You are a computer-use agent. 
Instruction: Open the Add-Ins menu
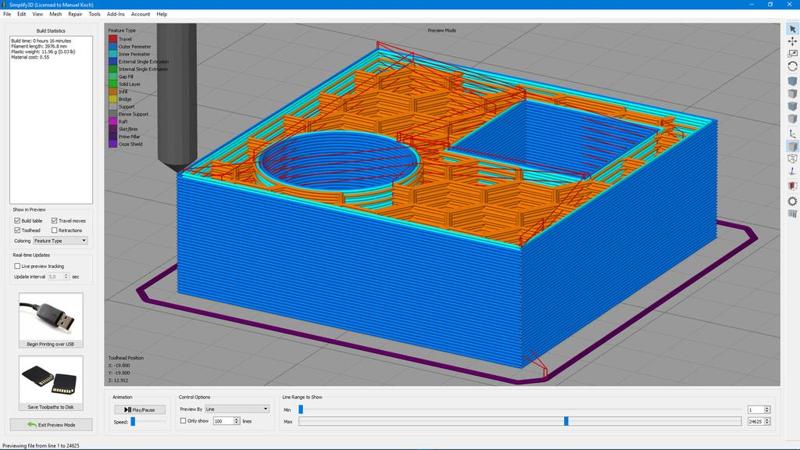pyautogui.click(x=115, y=14)
